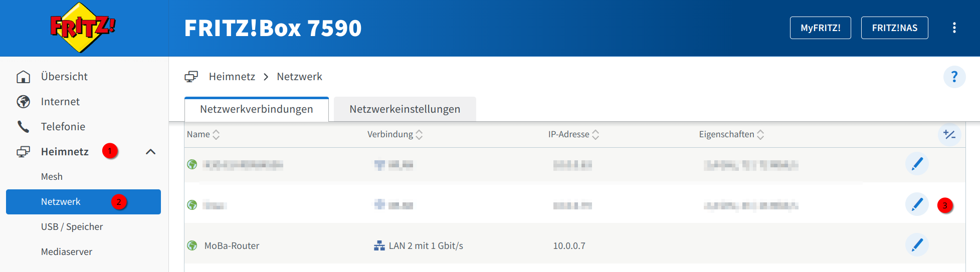Open the MyFRITZ! button
Viewport: 980px width, 272px height.
click(x=820, y=28)
